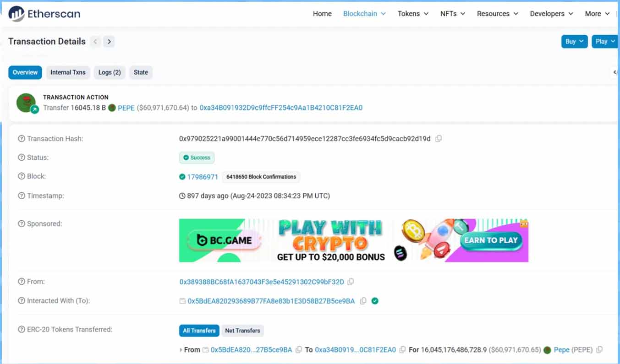Open the Blockchain dropdown menu
This screenshot has width=620, height=364.
click(x=364, y=14)
